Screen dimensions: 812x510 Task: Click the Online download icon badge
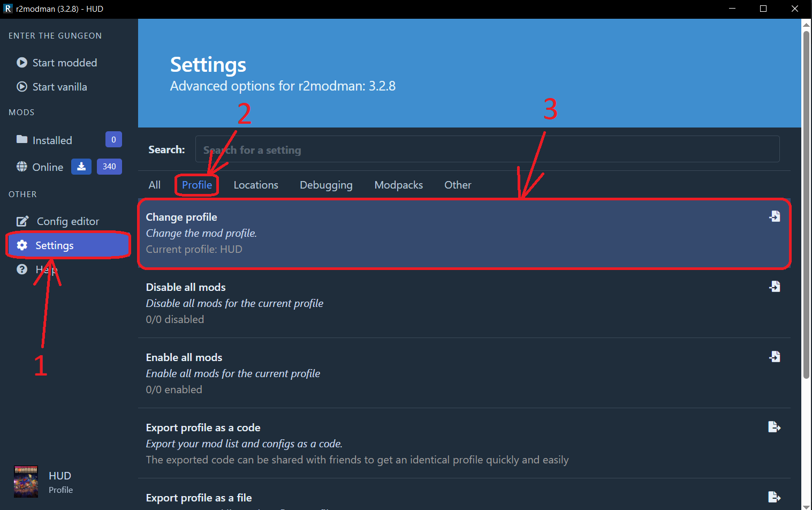coord(81,167)
